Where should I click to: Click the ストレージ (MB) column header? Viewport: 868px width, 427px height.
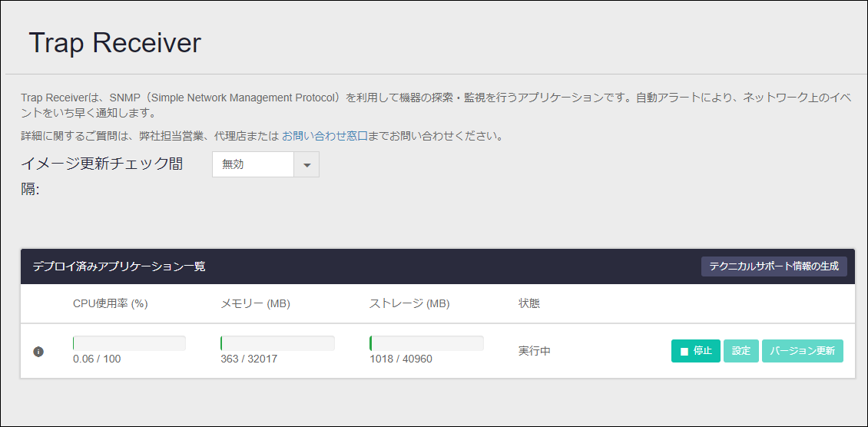coord(409,303)
